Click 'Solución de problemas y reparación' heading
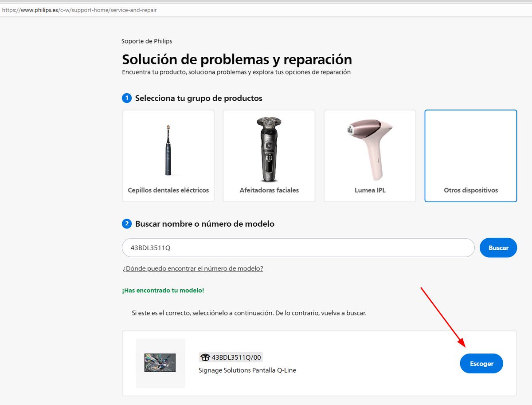Image resolution: width=532 pixels, height=405 pixels. tap(237, 59)
